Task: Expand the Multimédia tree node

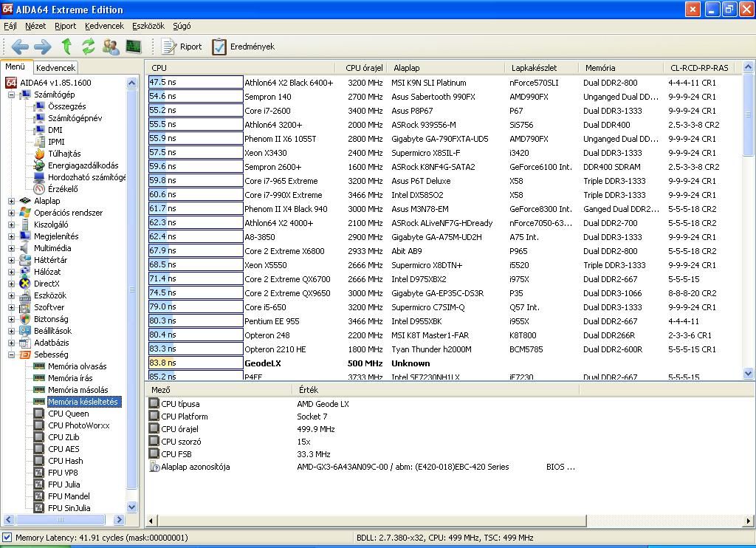Action: [x=11, y=248]
